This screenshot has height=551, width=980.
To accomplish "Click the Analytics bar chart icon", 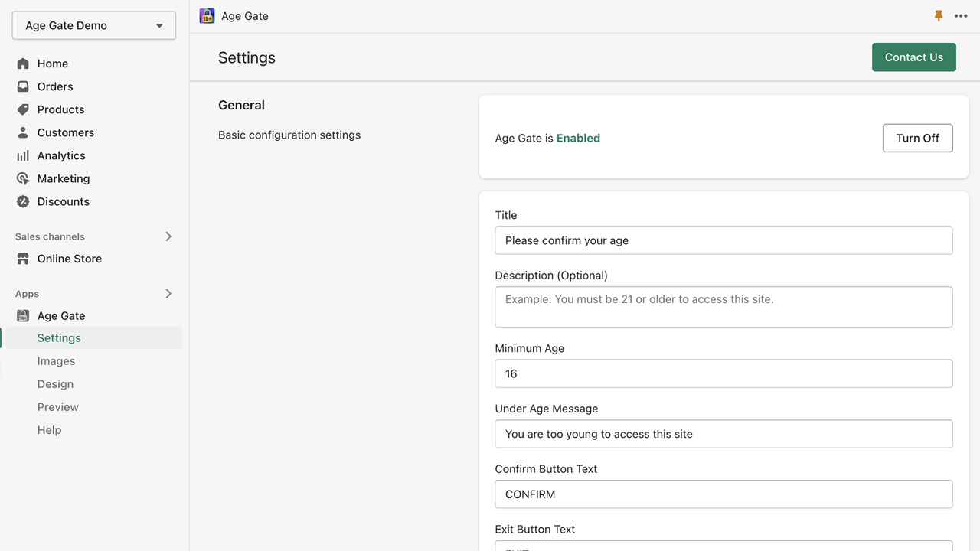I will pos(23,155).
